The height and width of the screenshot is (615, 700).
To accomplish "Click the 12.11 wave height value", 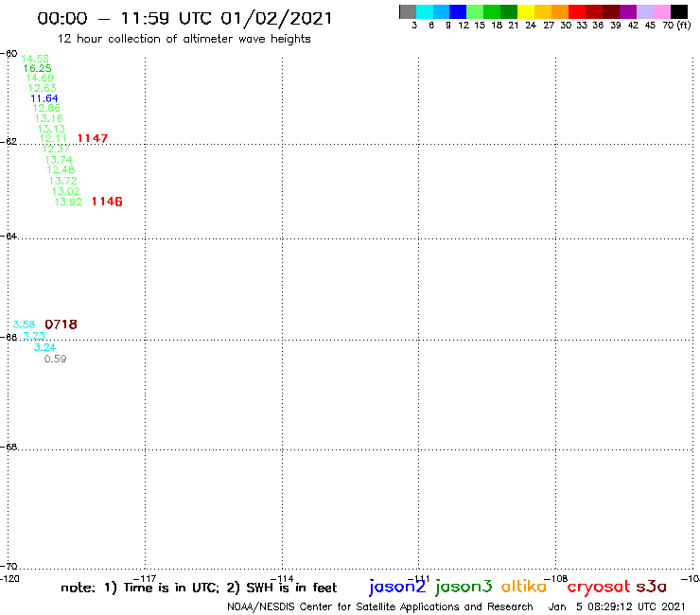I will click(53, 138).
